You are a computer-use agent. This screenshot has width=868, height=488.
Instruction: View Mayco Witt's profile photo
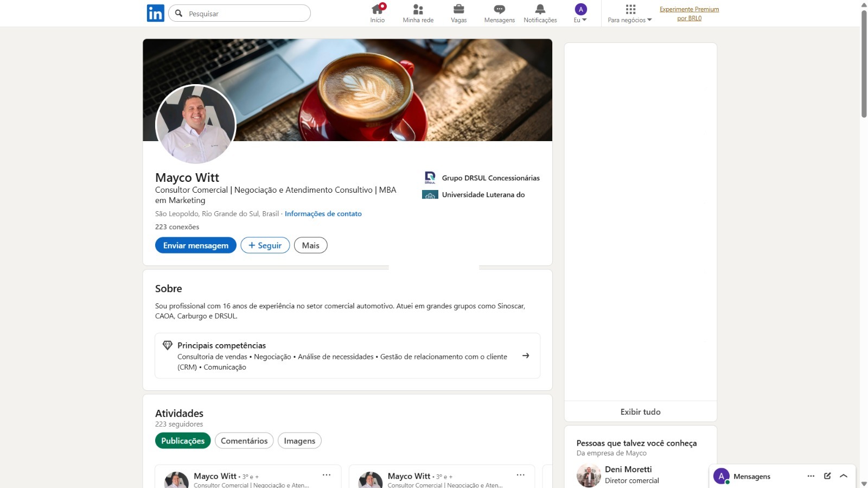point(196,124)
